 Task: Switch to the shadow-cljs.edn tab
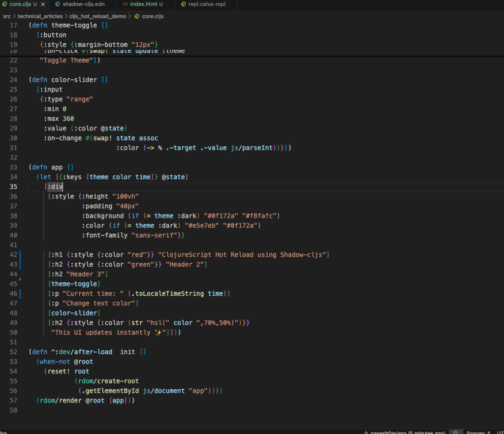pyautogui.click(x=83, y=4)
